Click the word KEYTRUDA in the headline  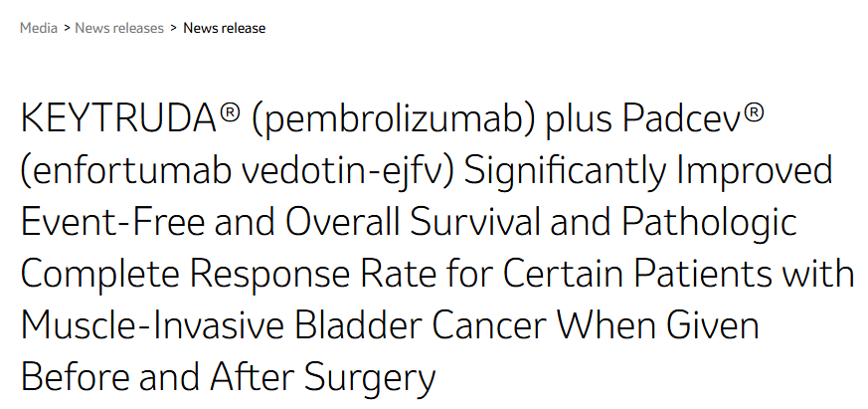[x=119, y=119]
